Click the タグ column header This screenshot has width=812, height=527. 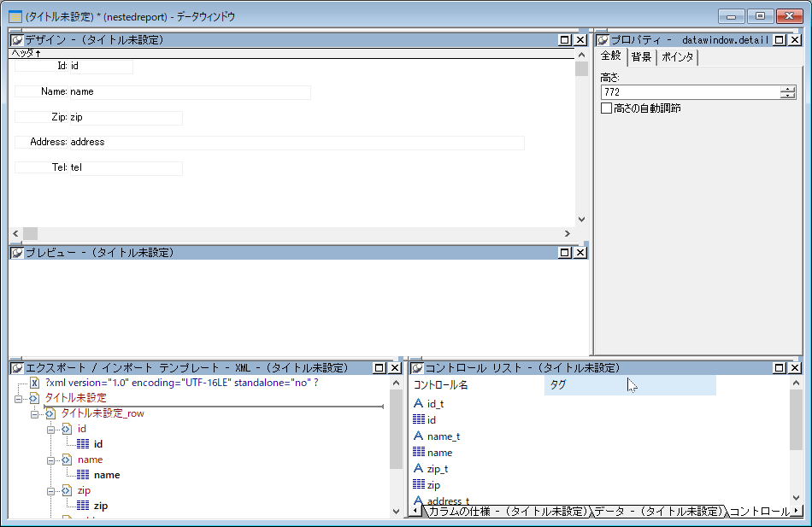tap(629, 385)
